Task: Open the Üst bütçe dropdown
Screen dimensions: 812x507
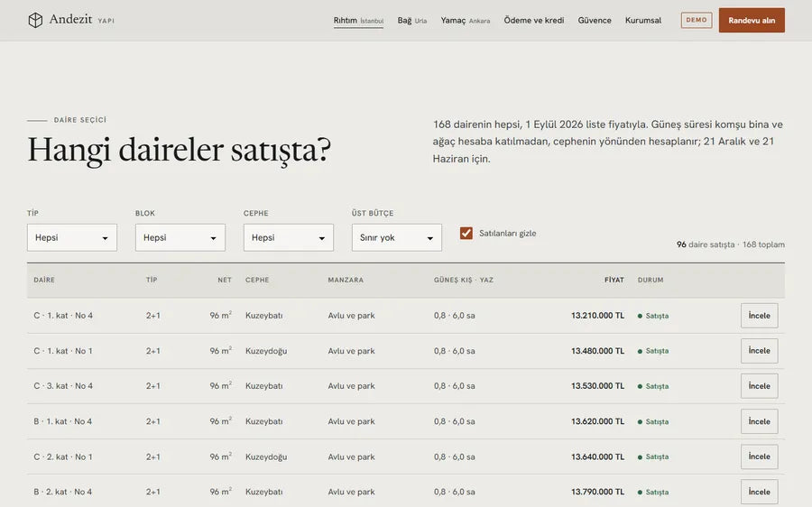Action: point(397,237)
